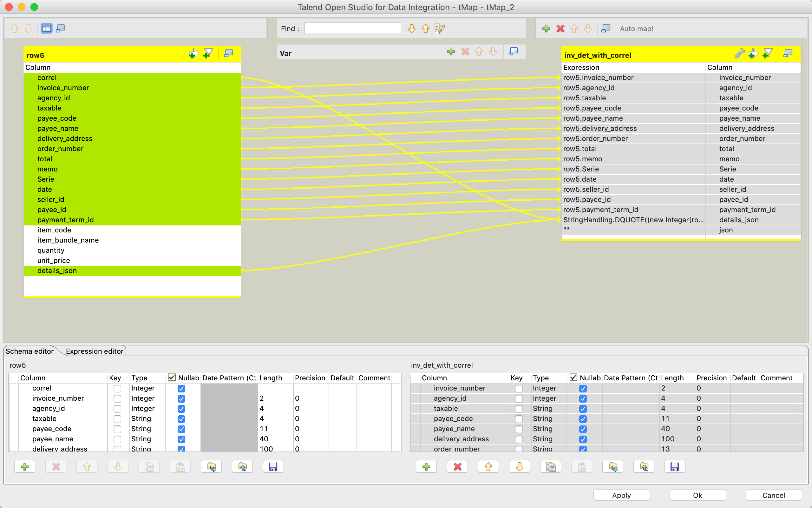Toggle Key checkbox for row5 taxable
Viewport: 812px width, 508px height.
117,419
